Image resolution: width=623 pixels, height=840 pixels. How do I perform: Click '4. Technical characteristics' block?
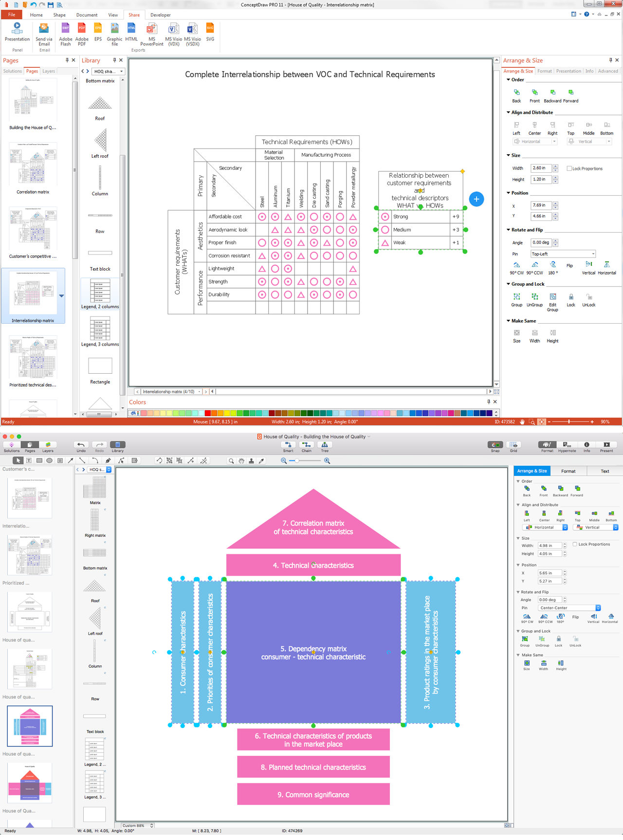coord(313,565)
